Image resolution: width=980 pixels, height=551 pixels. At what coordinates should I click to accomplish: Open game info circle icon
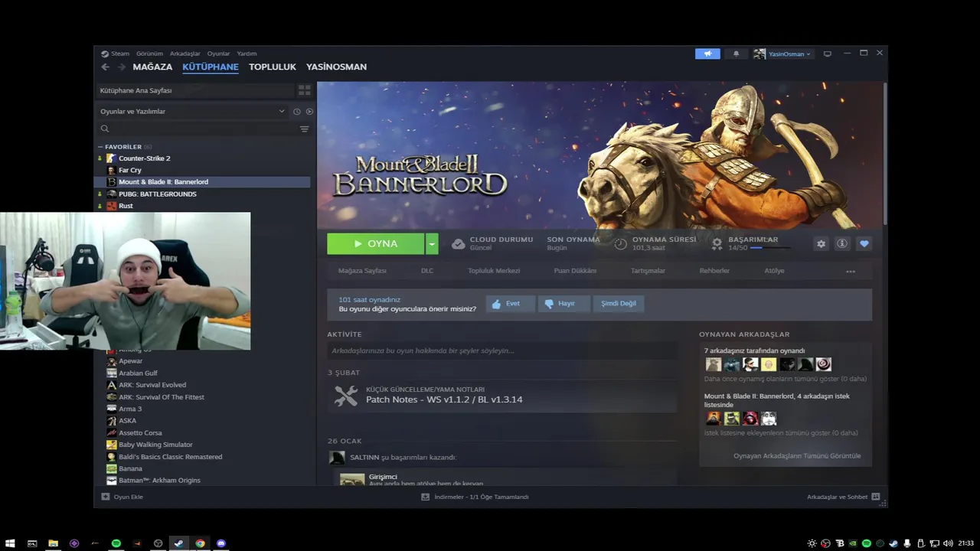(x=842, y=243)
